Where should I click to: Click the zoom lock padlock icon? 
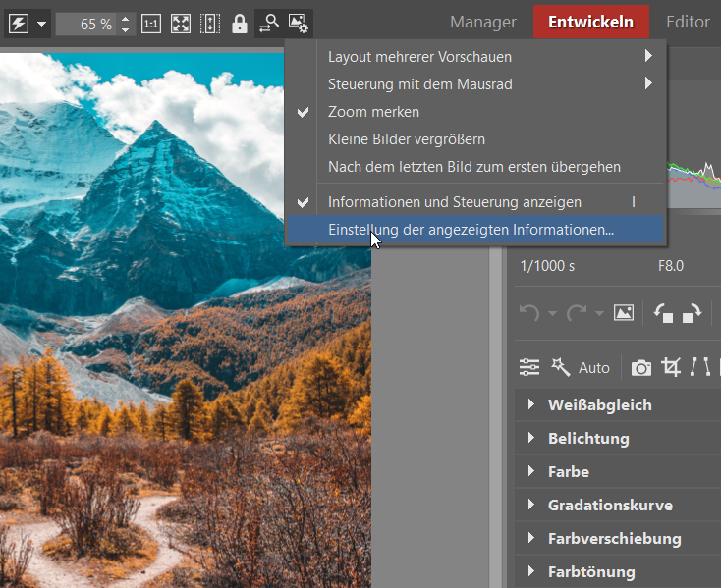coord(239,24)
